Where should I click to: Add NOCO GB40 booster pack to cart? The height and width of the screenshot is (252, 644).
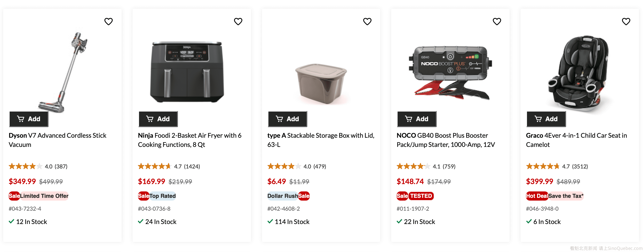417,119
